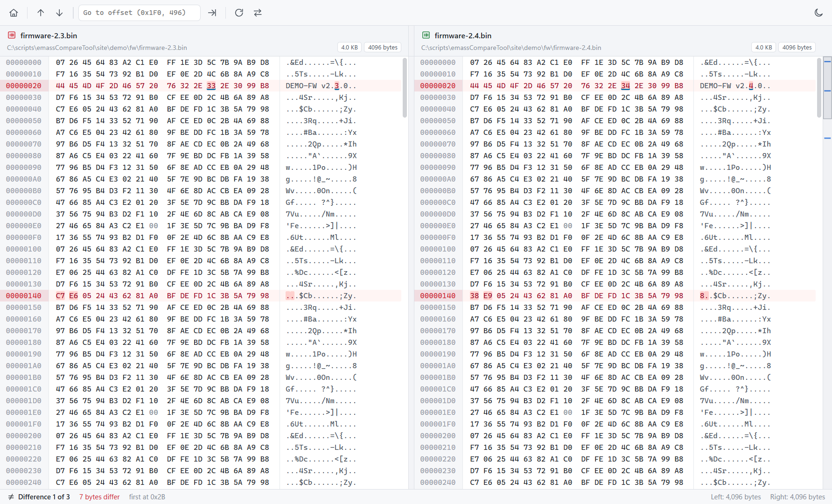Click Right: 4,096 bytes status entry
Screen dimensions: 832x504
tap(797, 497)
